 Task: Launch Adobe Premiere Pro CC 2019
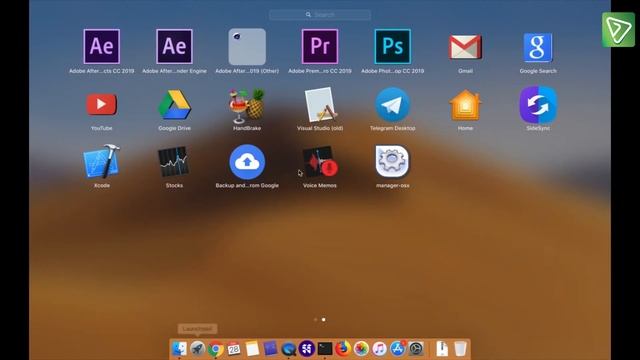click(320, 47)
